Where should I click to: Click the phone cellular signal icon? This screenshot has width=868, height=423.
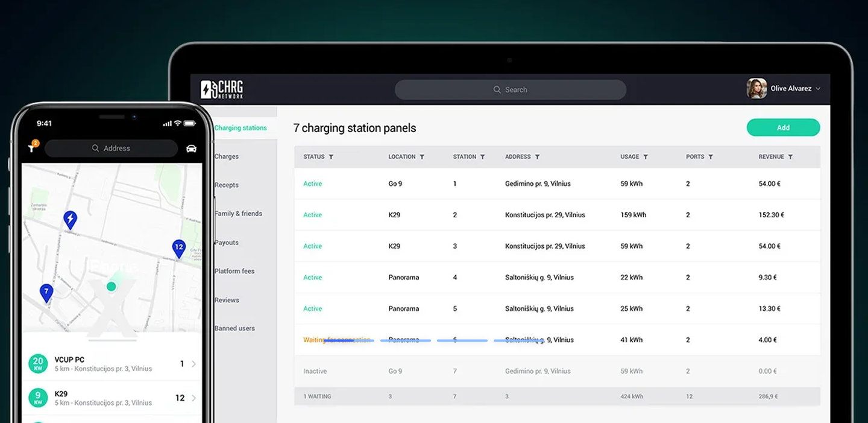click(168, 123)
